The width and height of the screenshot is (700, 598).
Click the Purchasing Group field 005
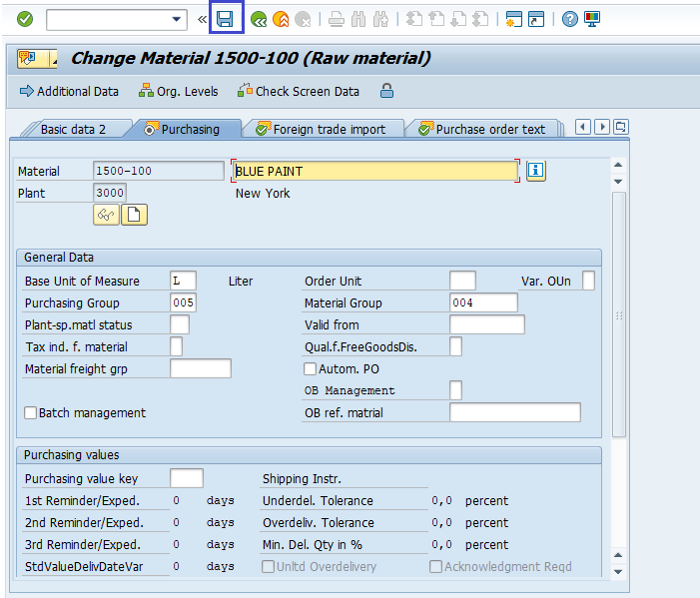click(x=183, y=303)
